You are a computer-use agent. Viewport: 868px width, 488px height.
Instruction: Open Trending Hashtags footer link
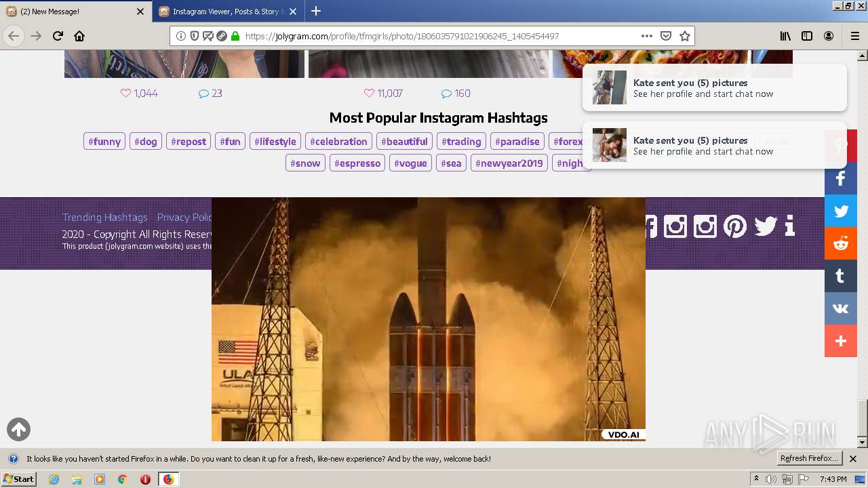coord(105,218)
